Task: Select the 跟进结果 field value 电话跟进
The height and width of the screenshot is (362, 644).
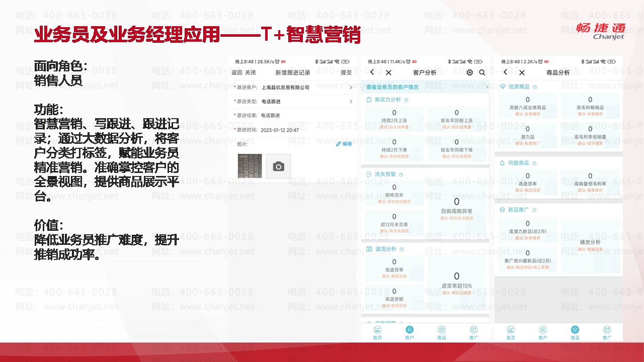Action: click(270, 116)
